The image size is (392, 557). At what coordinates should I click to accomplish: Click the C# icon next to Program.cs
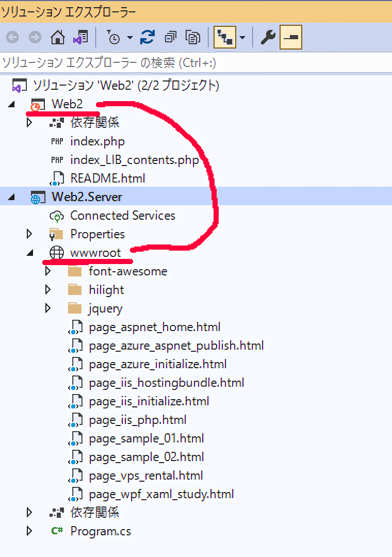(57, 531)
